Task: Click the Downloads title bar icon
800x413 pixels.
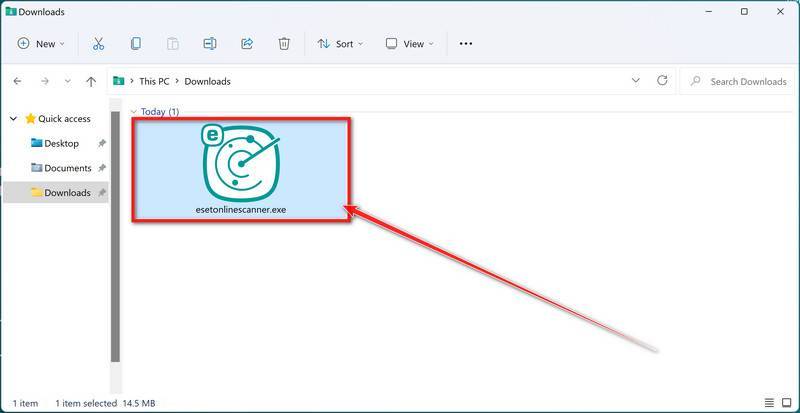Action: click(x=10, y=11)
